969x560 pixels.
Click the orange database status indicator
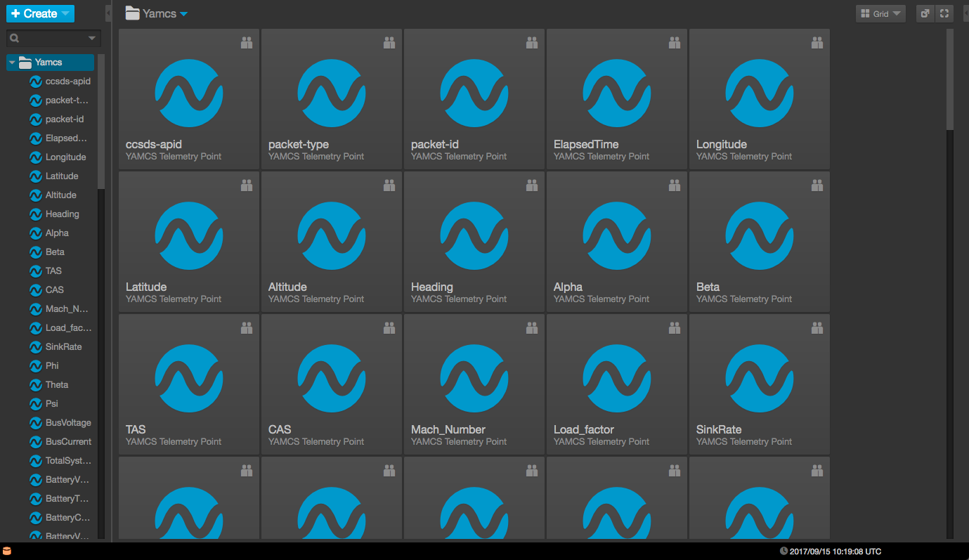(x=7, y=551)
